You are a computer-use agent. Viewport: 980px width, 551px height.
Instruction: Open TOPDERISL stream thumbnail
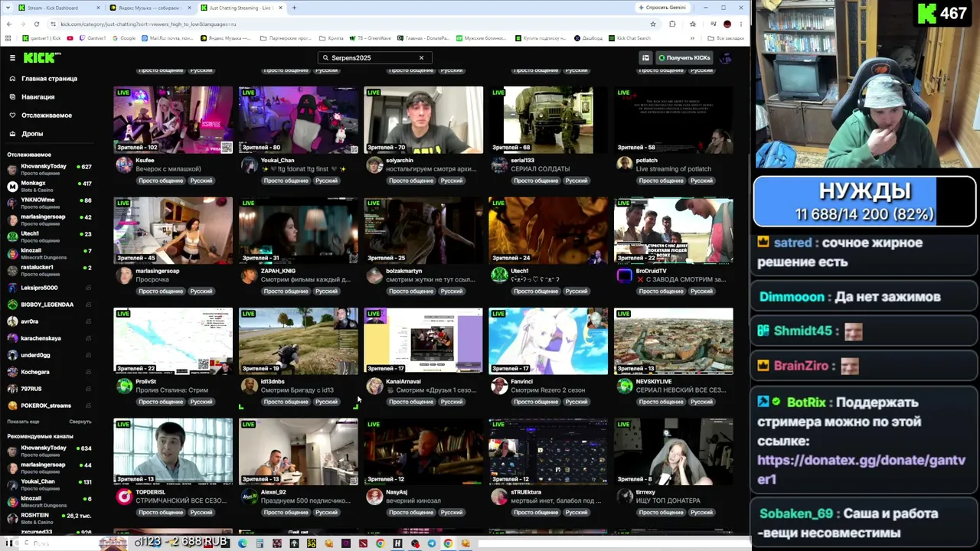[173, 452]
